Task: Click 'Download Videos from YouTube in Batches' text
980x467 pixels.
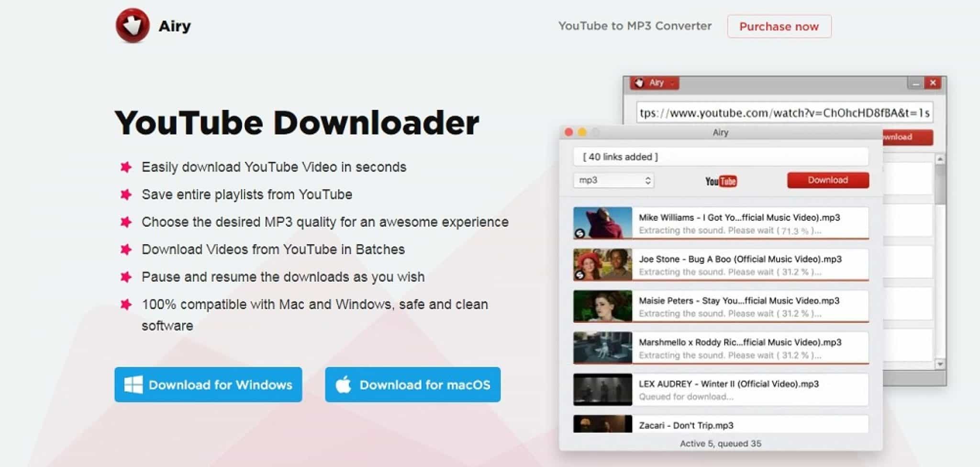Action: pos(273,250)
